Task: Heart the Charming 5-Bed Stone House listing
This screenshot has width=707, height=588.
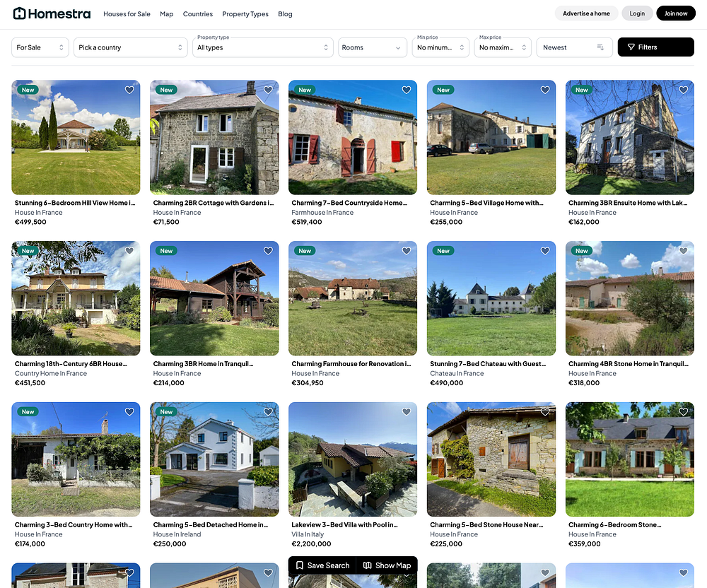Action: coord(544,411)
